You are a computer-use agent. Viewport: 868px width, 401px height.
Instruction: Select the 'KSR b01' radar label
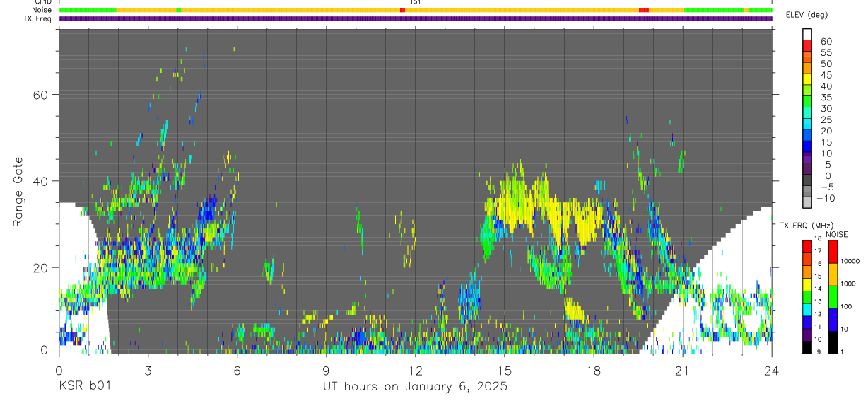tap(84, 386)
